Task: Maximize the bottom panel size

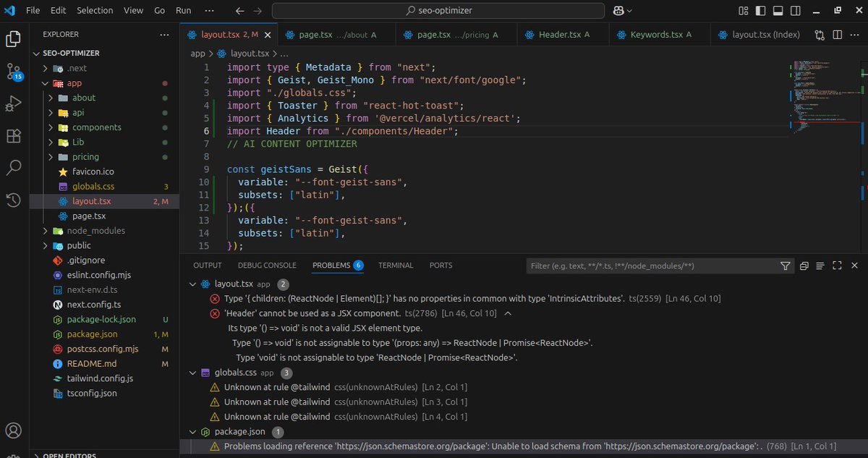Action: click(x=837, y=266)
